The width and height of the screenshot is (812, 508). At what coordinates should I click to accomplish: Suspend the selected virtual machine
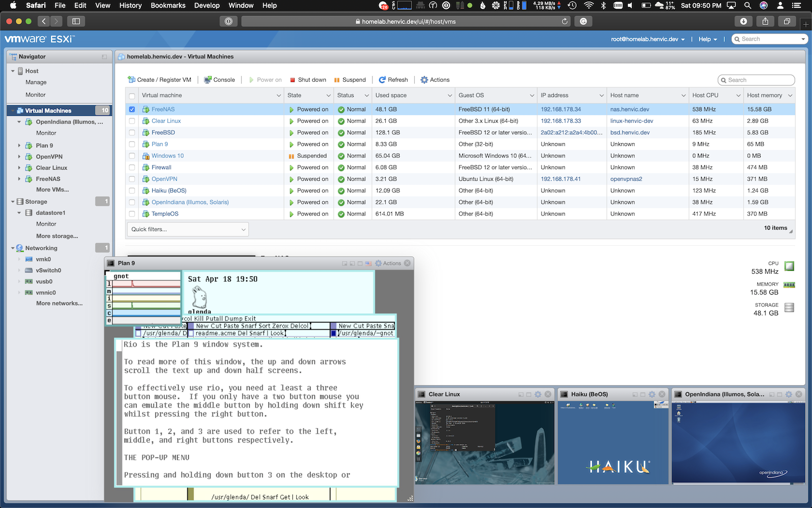(350, 80)
